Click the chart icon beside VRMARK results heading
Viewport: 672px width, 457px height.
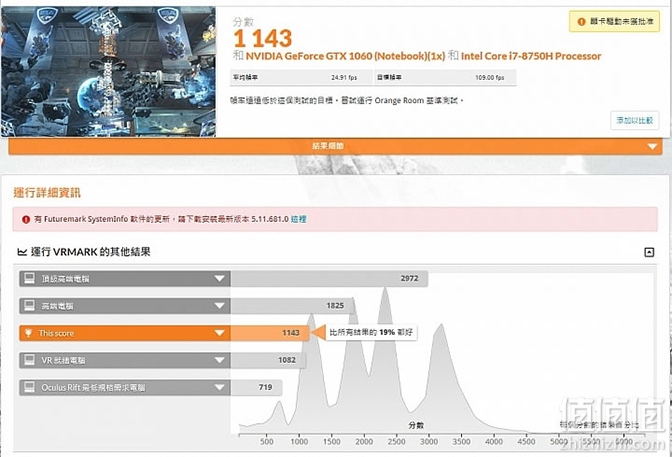click(22, 252)
